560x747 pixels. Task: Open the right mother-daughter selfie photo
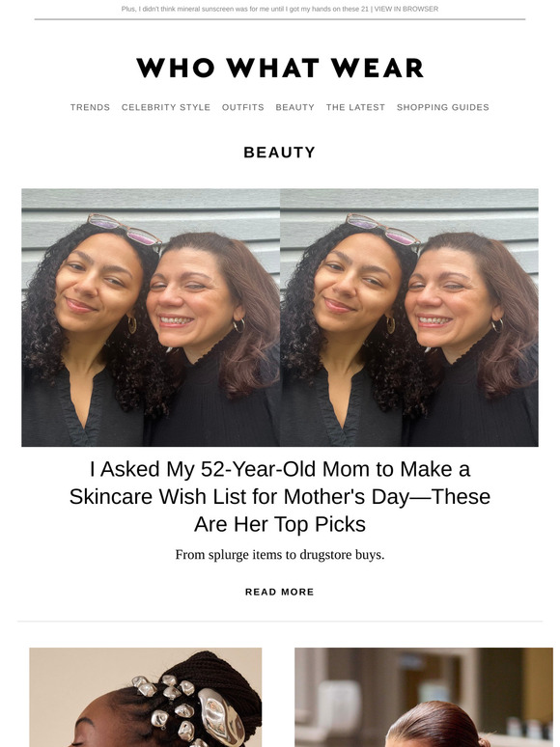(x=409, y=318)
